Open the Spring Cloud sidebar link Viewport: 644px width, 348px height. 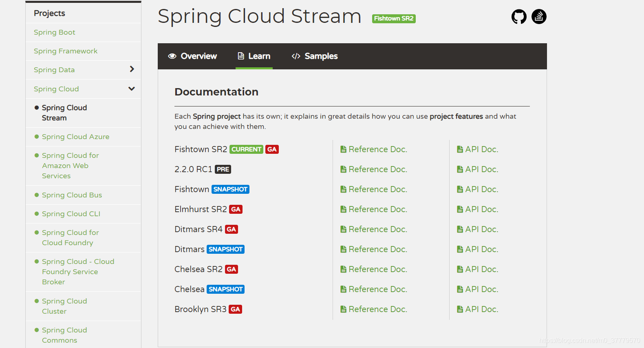pos(56,89)
